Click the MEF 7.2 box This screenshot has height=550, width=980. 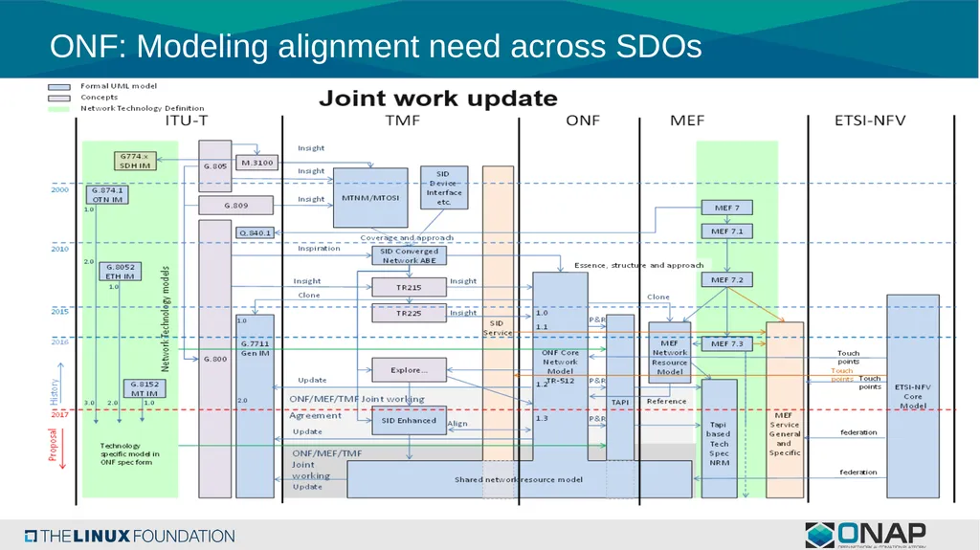pyautogui.click(x=727, y=279)
